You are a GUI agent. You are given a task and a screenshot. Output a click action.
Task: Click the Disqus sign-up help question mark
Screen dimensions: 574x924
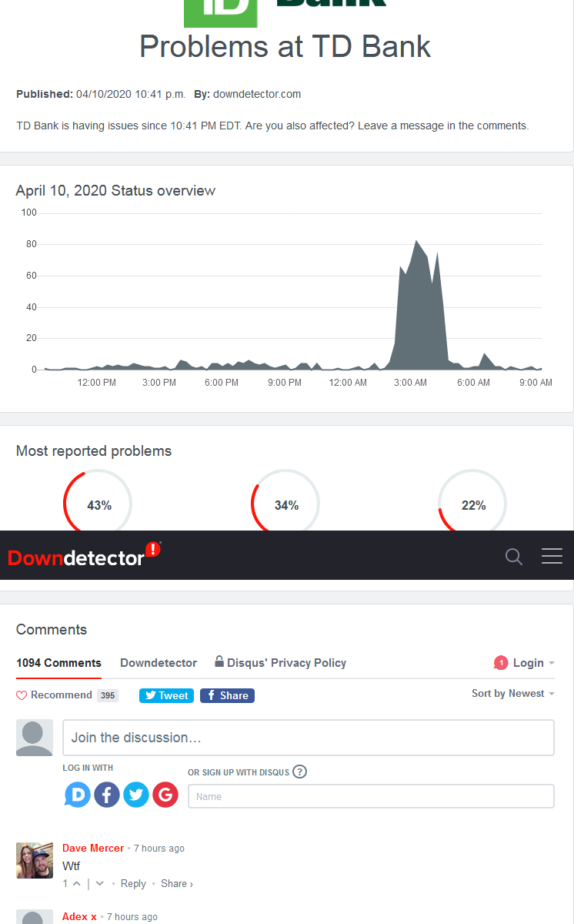pos(300,772)
